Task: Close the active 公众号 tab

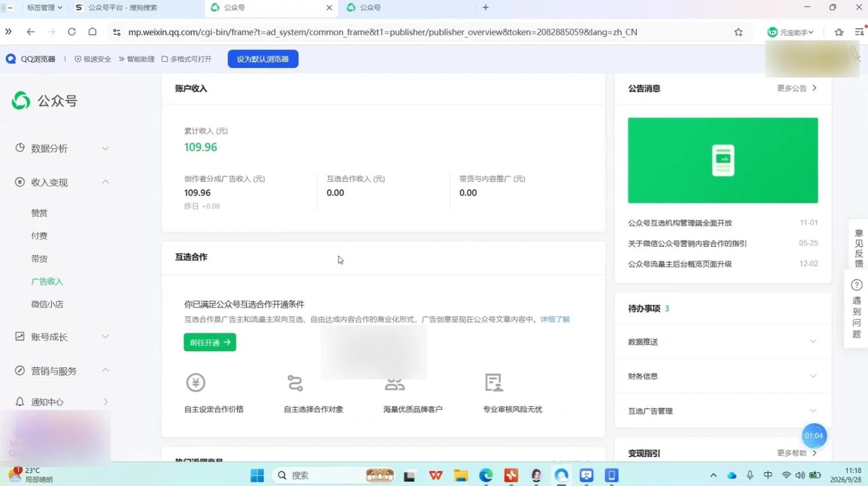Action: pyautogui.click(x=329, y=8)
